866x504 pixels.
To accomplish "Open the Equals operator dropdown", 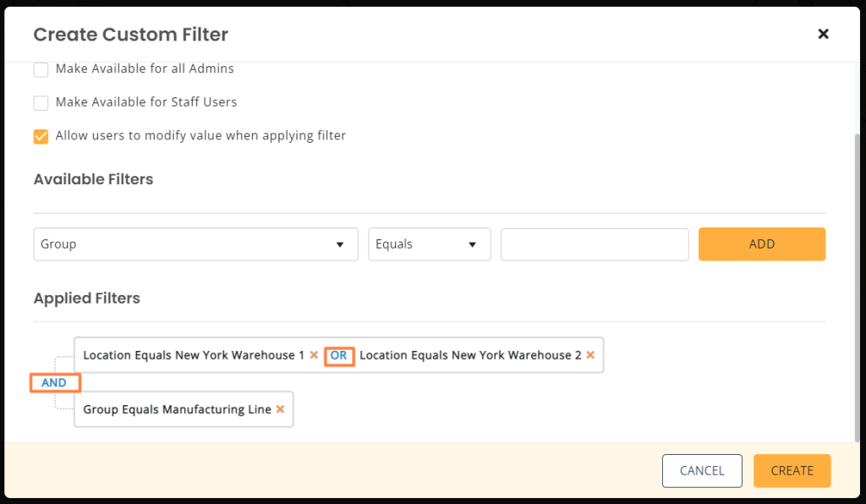I will click(429, 244).
